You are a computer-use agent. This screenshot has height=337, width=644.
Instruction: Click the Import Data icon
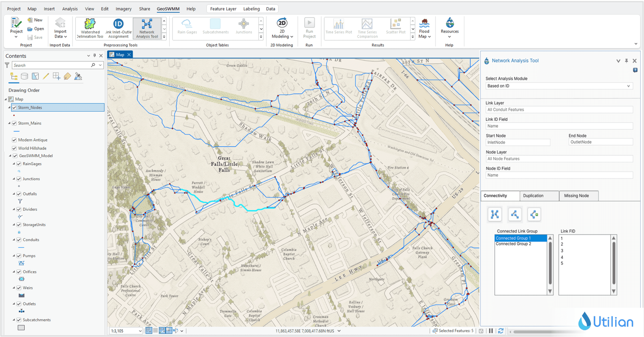point(60,28)
